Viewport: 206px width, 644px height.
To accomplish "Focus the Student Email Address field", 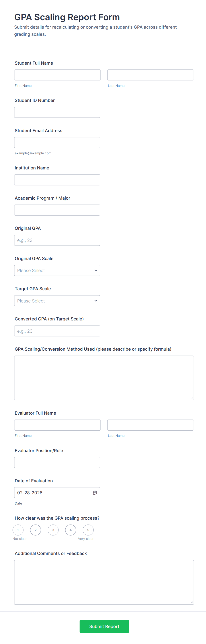I will tap(57, 143).
